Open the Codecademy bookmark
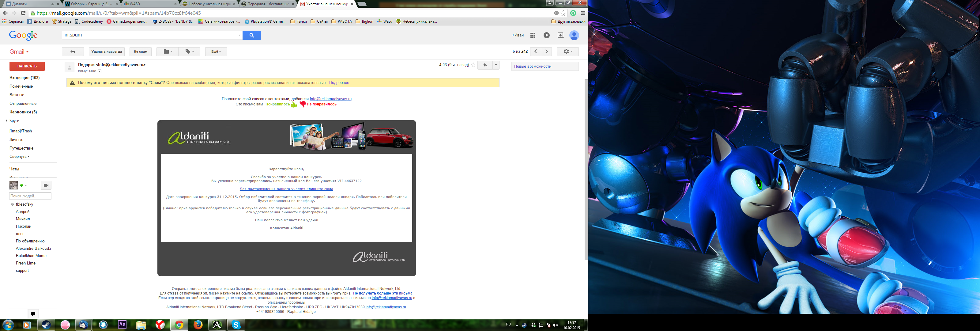 pos(89,21)
